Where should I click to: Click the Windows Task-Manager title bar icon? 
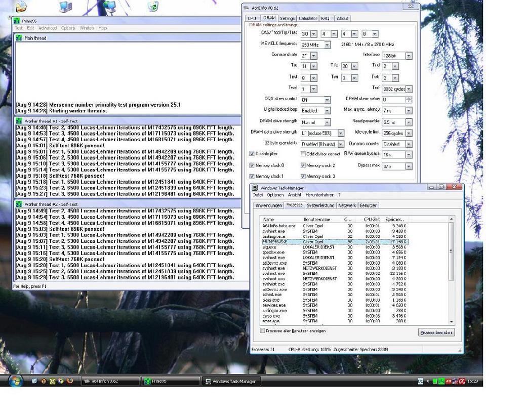[x=255, y=188]
